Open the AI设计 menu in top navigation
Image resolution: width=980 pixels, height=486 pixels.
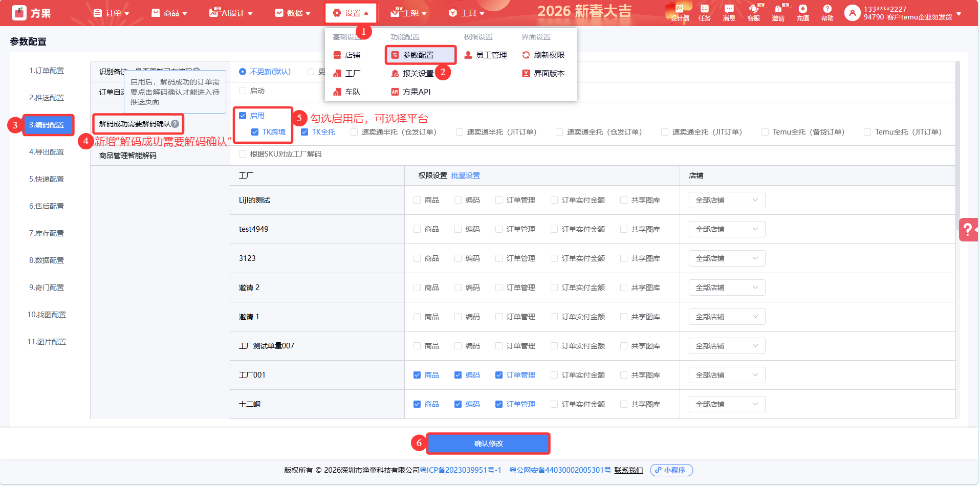pos(231,13)
